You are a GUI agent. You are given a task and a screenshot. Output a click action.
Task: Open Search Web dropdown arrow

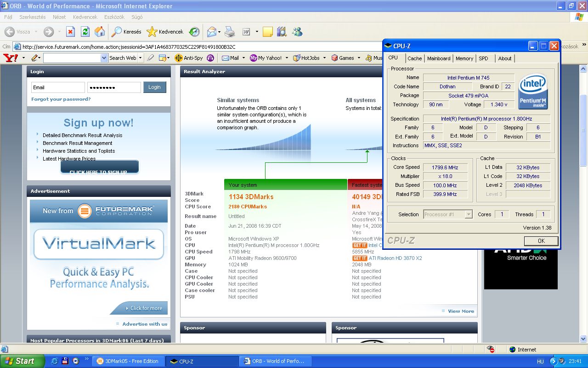(x=140, y=58)
